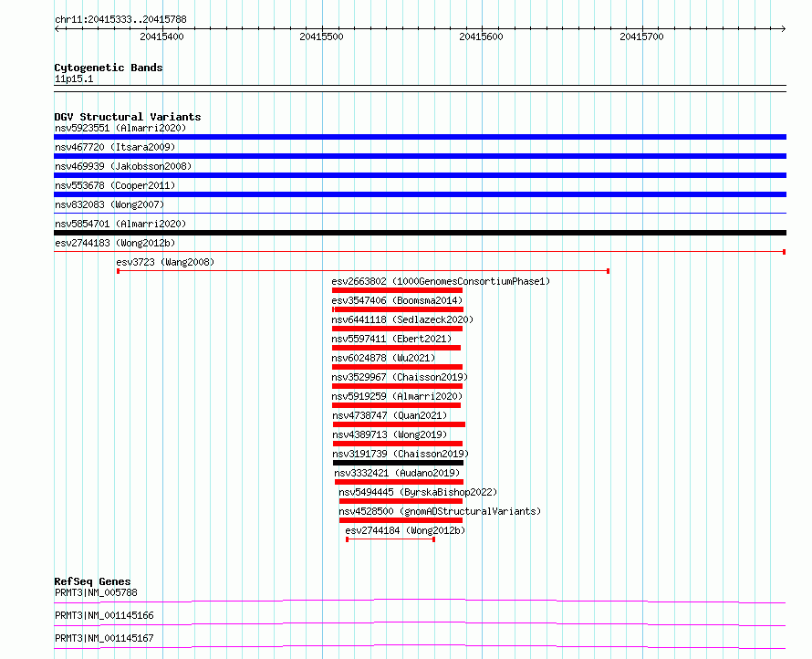Click the nsv5923551 (Almarri2020) variant label

click(x=120, y=128)
